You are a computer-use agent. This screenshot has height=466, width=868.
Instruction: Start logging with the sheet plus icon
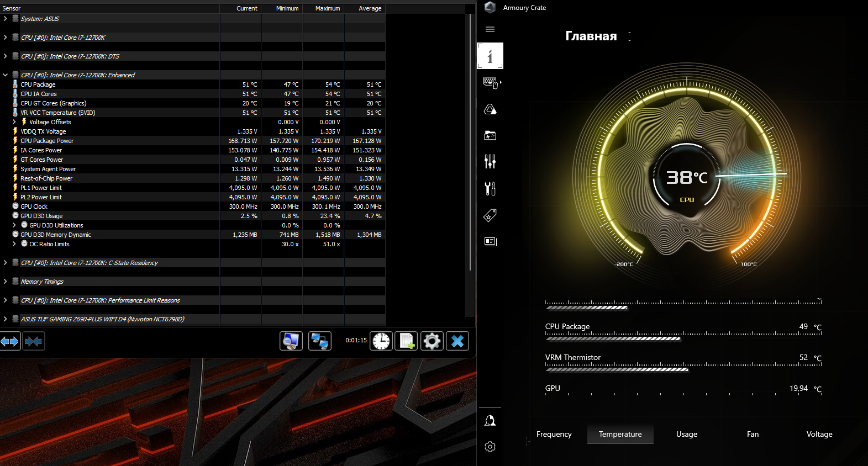click(x=406, y=341)
